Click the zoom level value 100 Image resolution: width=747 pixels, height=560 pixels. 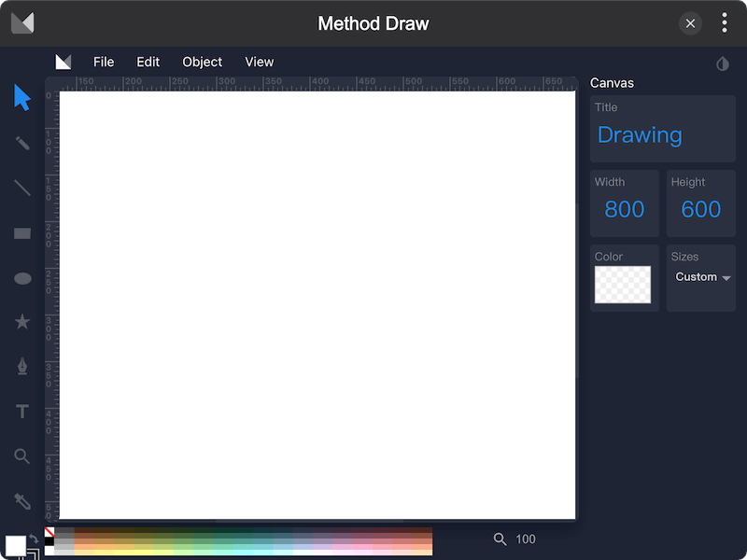click(526, 539)
